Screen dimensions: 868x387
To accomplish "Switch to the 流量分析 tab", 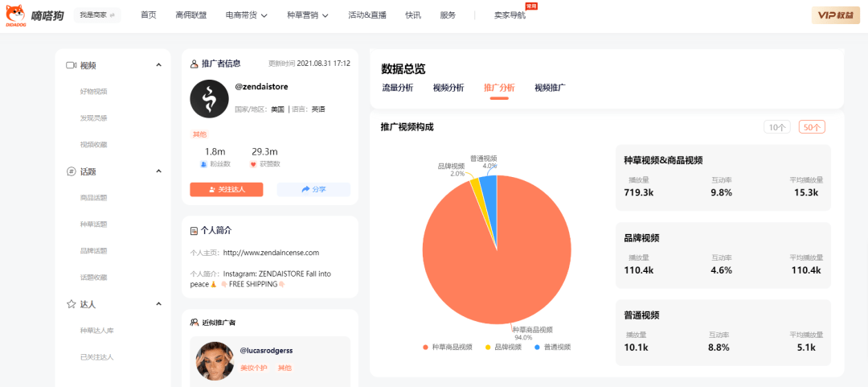I will pos(397,88).
